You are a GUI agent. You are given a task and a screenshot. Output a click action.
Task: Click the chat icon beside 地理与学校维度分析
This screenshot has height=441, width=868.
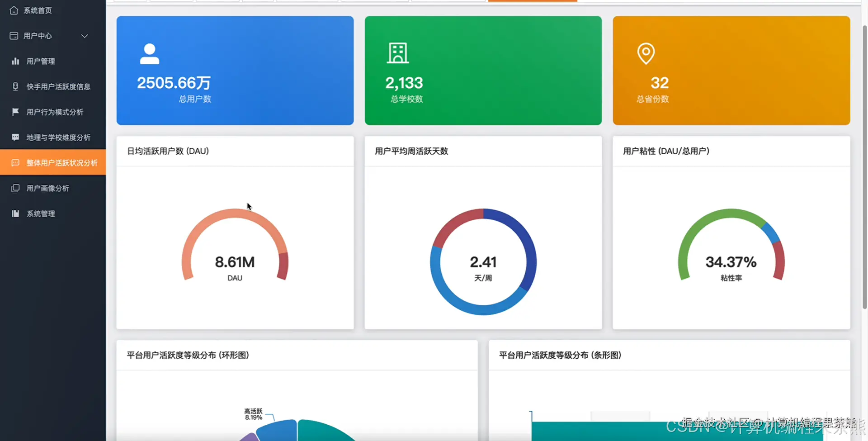pos(15,137)
